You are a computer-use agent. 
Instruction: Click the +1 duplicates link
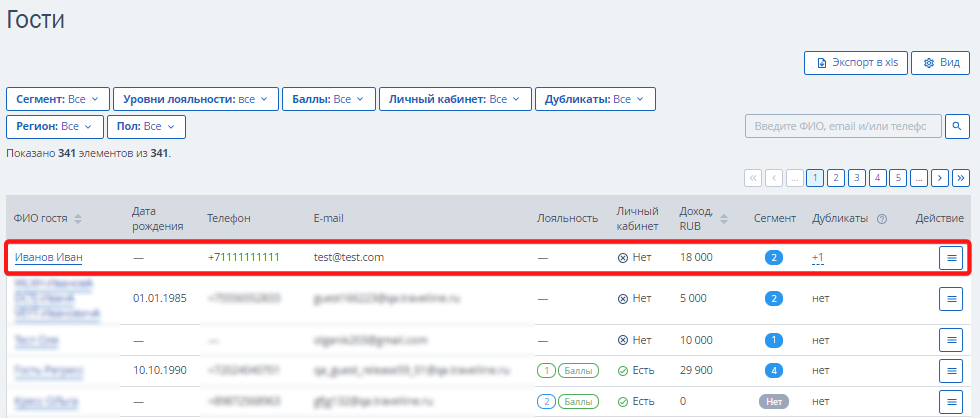(818, 257)
